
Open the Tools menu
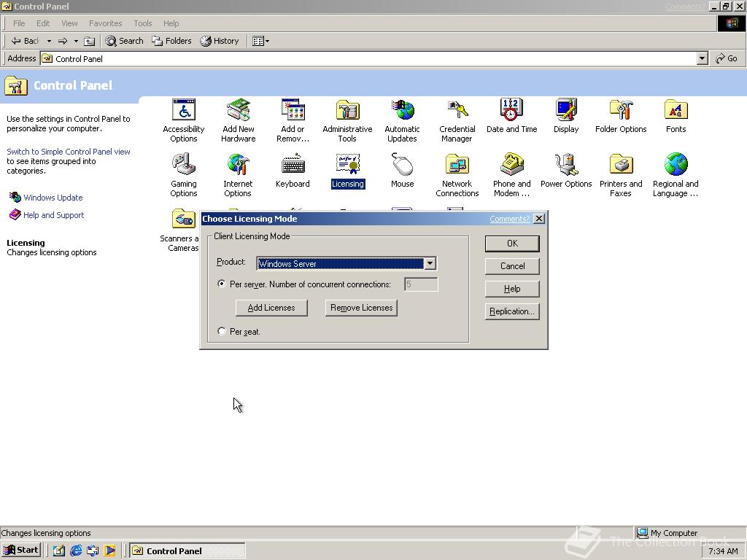point(142,23)
